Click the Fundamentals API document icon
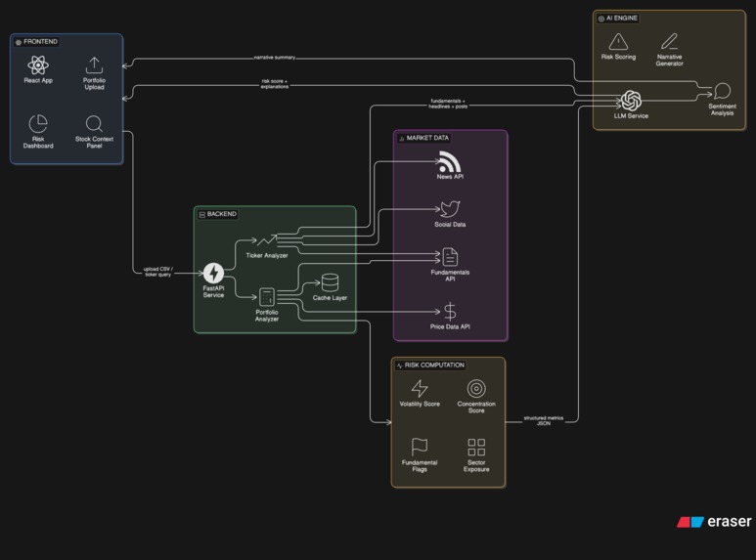 [x=450, y=257]
